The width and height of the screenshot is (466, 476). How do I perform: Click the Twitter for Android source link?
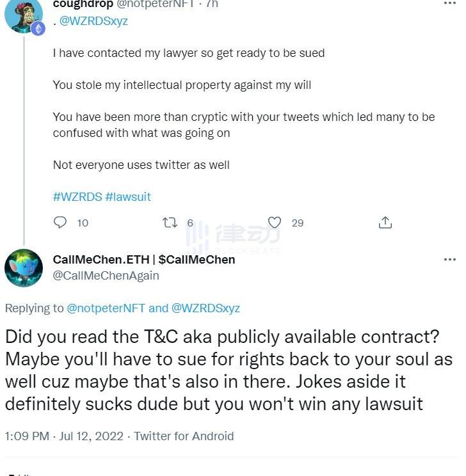click(x=184, y=436)
